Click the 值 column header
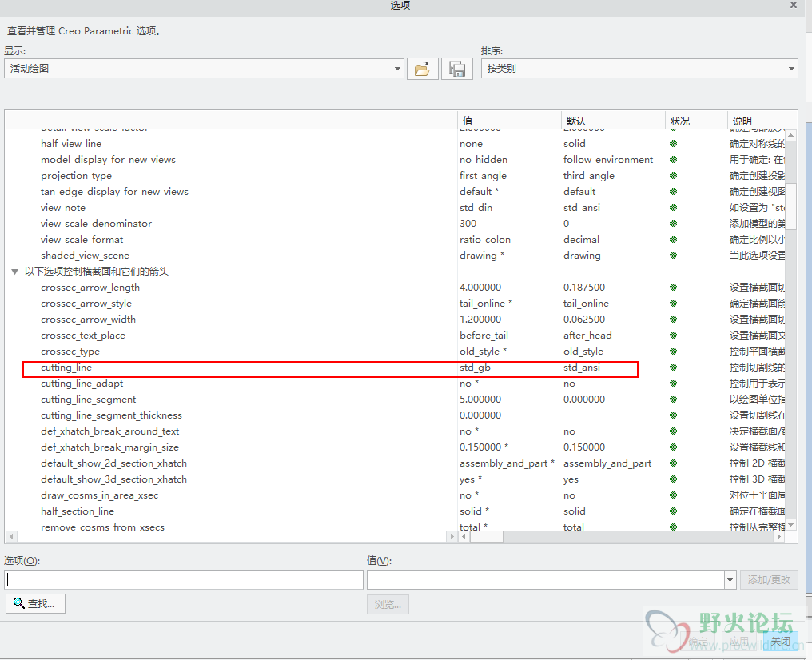The height and width of the screenshot is (660, 812). pyautogui.click(x=509, y=121)
